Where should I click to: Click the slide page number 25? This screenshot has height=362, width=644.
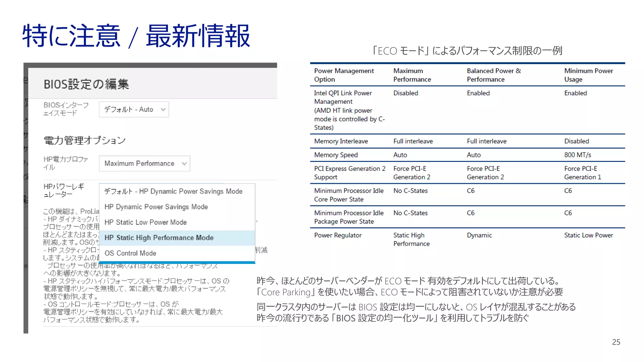[616, 342]
